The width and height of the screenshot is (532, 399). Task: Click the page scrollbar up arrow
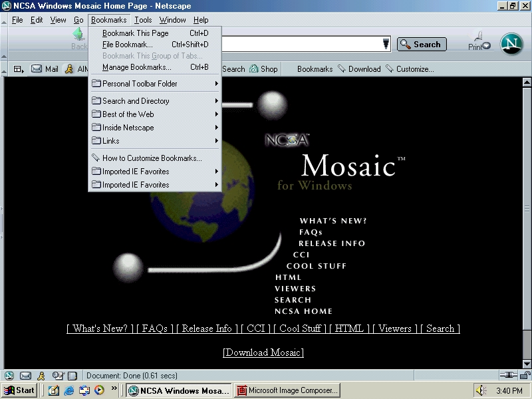coord(527,82)
